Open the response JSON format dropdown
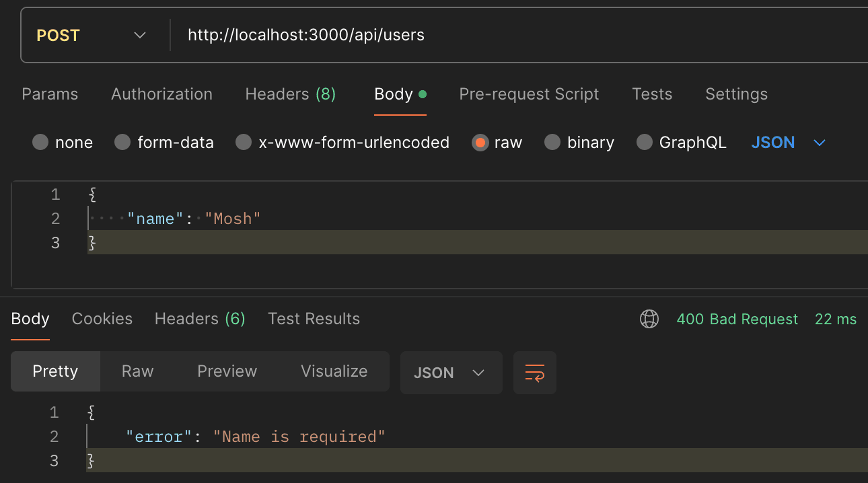868x483 pixels. [451, 372]
